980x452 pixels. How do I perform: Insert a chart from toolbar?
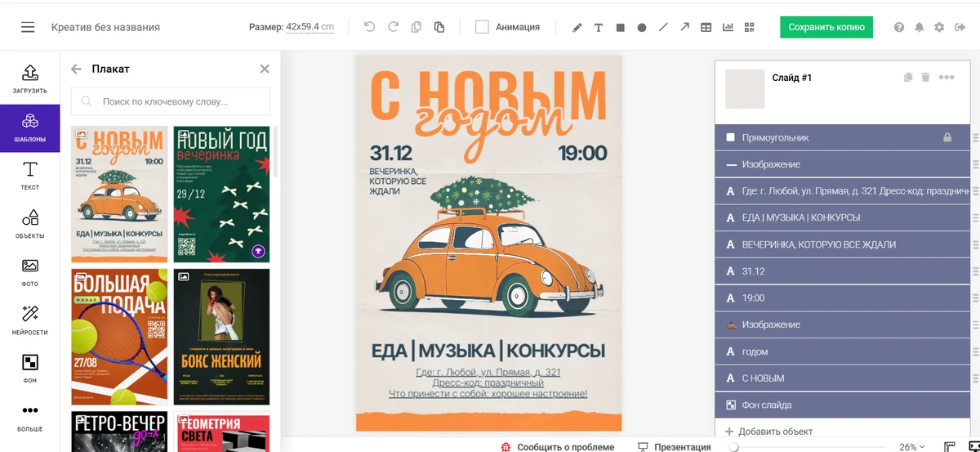pos(728,27)
